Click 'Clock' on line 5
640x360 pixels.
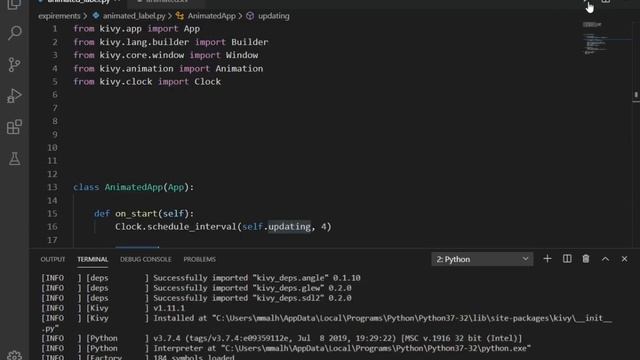[207, 82]
